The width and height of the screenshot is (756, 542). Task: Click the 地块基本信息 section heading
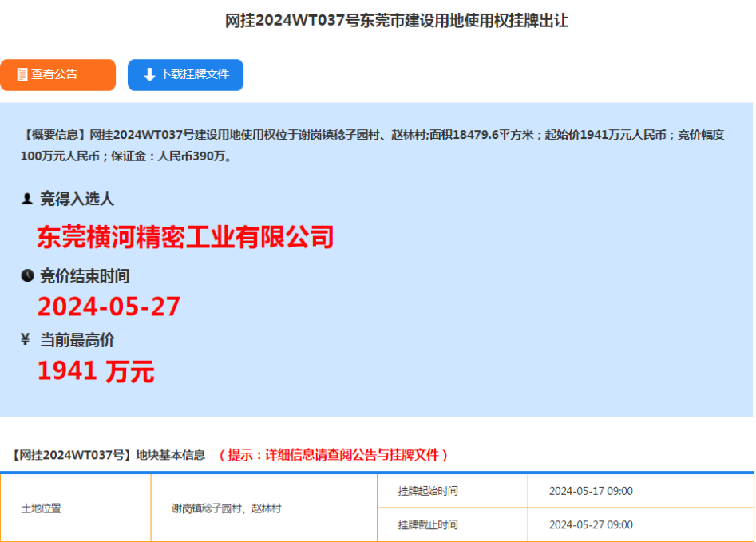pyautogui.click(x=109, y=455)
